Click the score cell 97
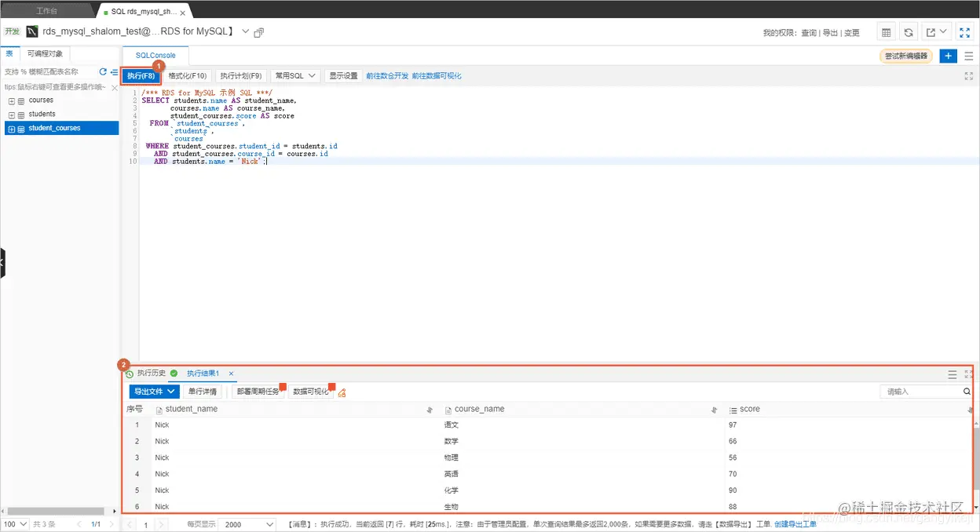Viewport: 980px width, 532px height. pos(733,425)
